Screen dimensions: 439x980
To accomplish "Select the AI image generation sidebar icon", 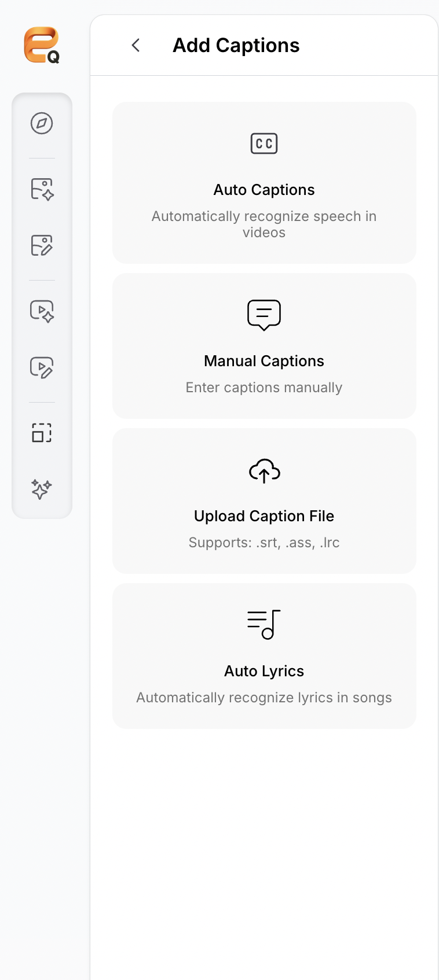I will (x=42, y=189).
